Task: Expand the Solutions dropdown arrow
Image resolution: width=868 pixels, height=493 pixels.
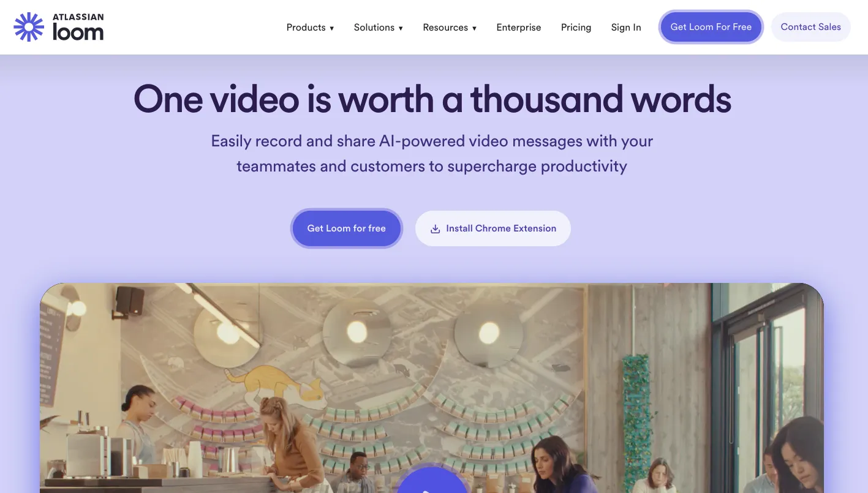Action: [401, 28]
